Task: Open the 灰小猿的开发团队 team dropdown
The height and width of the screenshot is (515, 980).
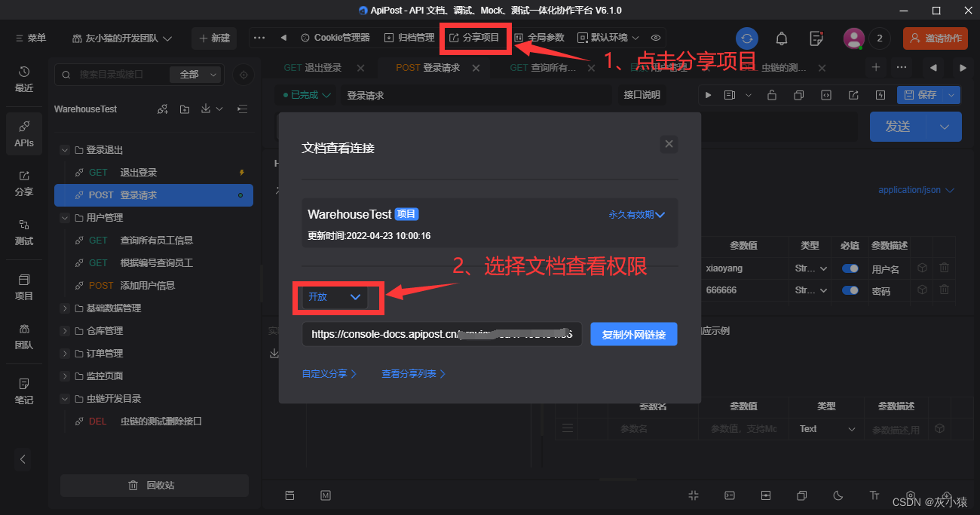Action: point(122,38)
